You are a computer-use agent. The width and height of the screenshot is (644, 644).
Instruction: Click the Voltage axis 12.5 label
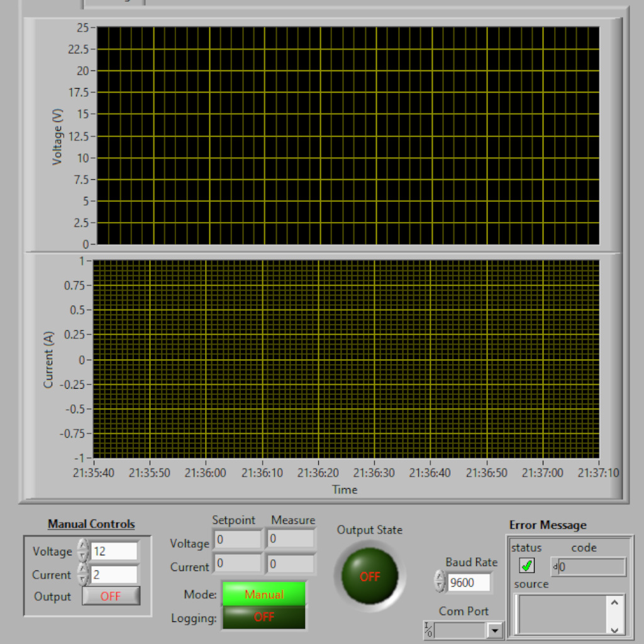(79, 136)
